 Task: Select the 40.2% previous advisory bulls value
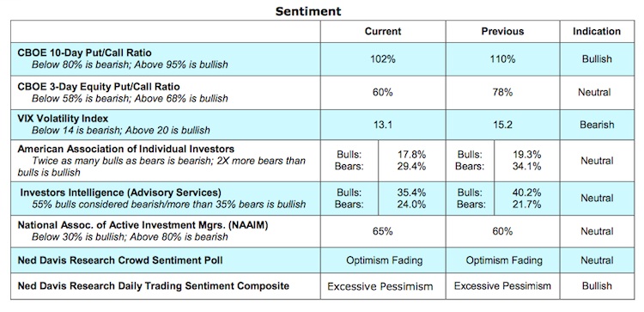click(x=527, y=193)
